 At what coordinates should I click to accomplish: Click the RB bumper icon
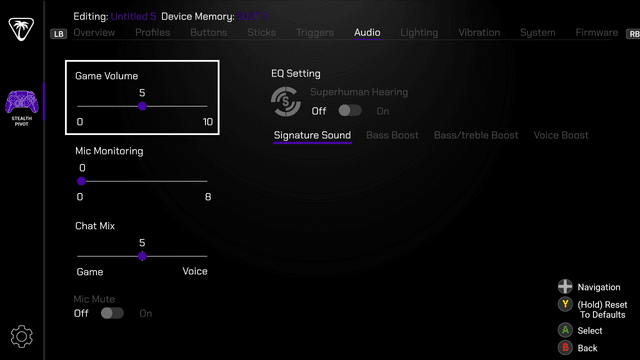pos(633,34)
